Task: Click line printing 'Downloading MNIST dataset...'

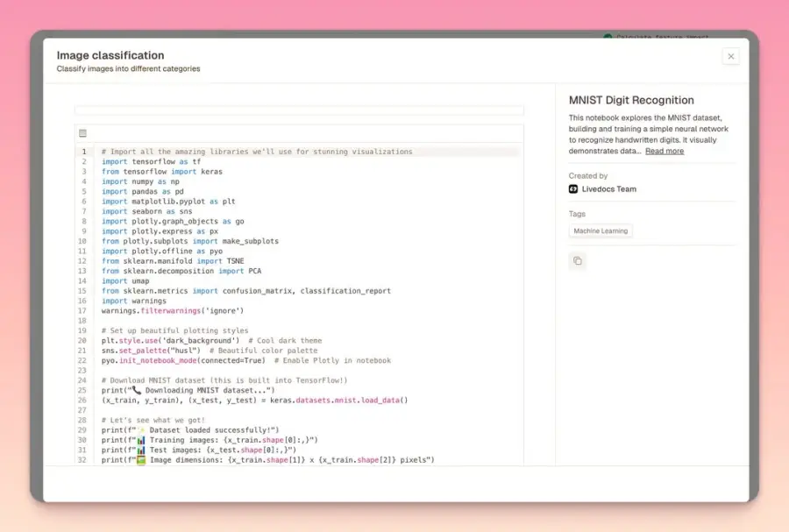Action: point(188,390)
